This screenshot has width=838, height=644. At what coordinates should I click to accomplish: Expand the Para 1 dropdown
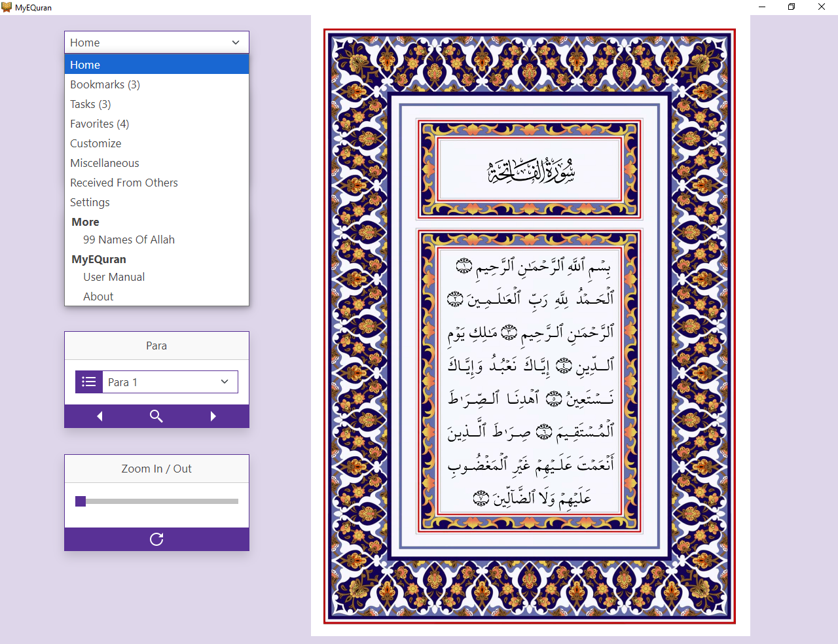tap(225, 382)
